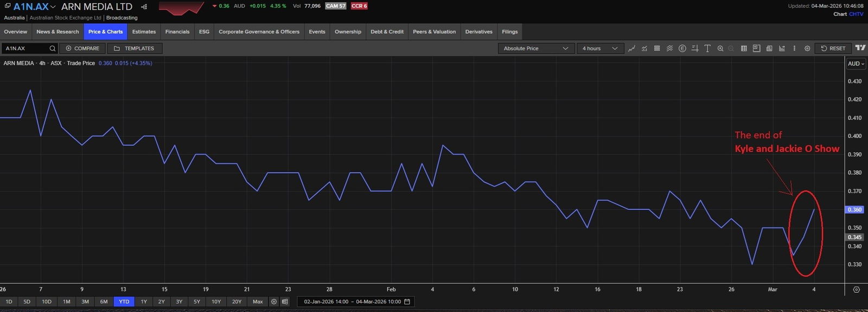Expand the A1N.AX ticker chevron
Viewport: 868px width, 312px height.
coord(53,7)
